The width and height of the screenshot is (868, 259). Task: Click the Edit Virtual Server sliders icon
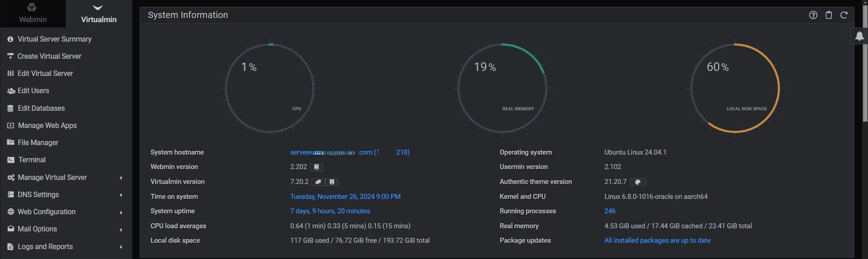click(10, 74)
